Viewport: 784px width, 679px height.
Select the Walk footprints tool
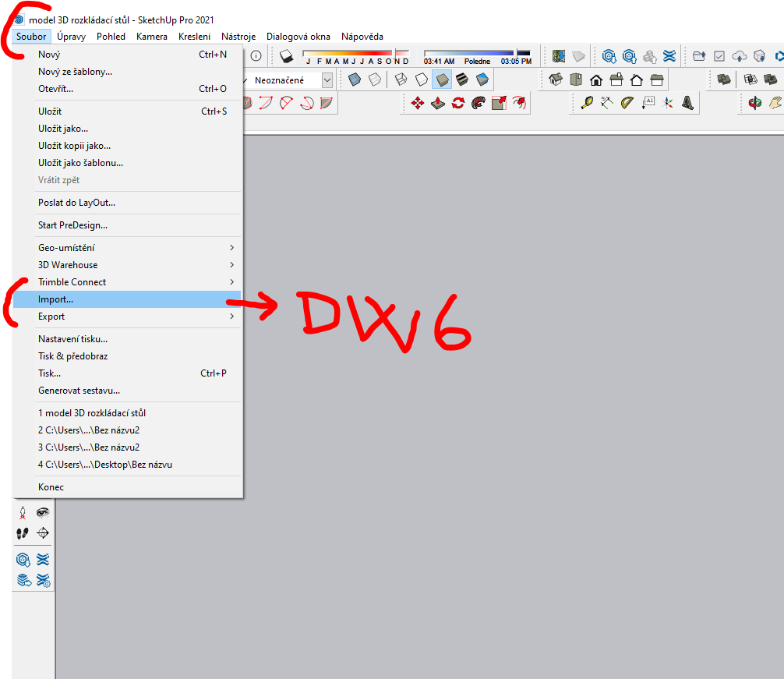[x=23, y=533]
